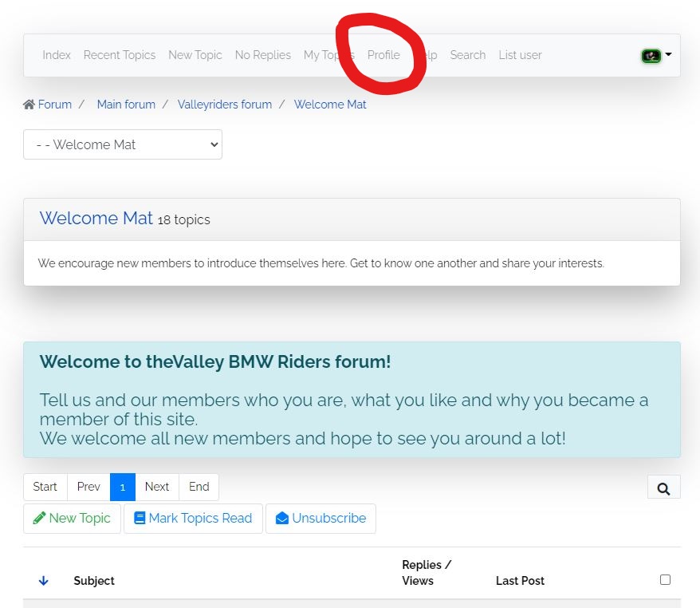Jump to the End page
Image resolution: width=700 pixels, height=608 pixels.
(199, 487)
